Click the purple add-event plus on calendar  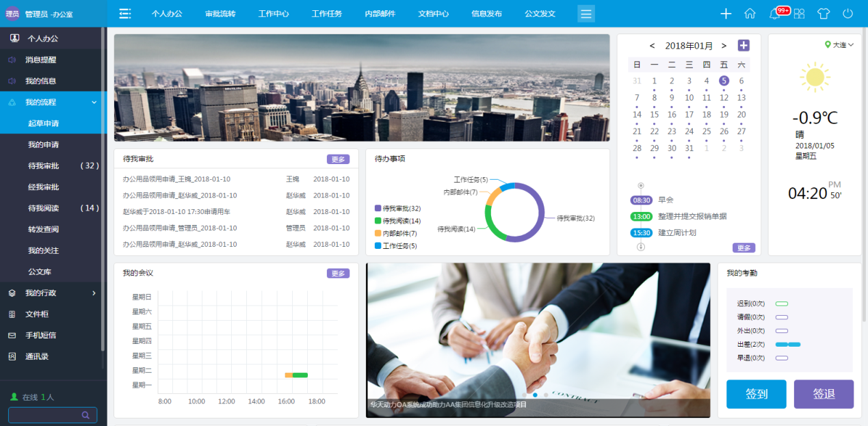pos(744,45)
